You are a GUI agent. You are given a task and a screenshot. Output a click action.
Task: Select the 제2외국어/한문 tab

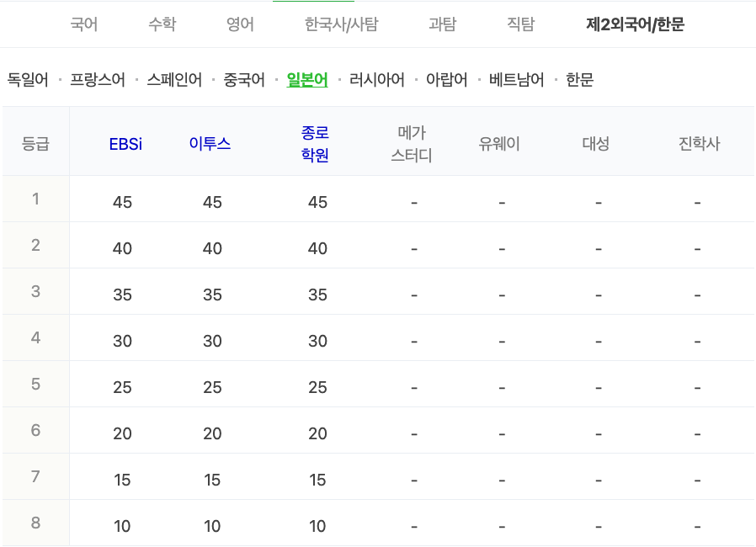click(x=636, y=24)
